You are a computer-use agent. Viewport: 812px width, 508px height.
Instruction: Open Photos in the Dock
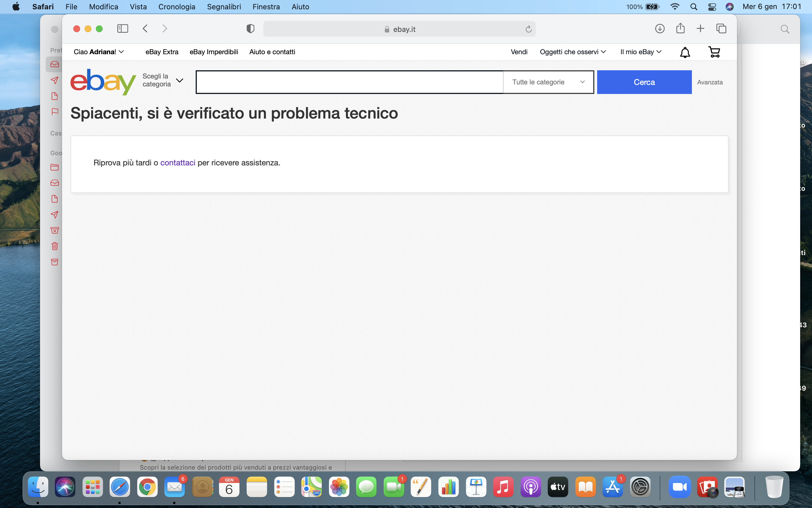coord(339,487)
